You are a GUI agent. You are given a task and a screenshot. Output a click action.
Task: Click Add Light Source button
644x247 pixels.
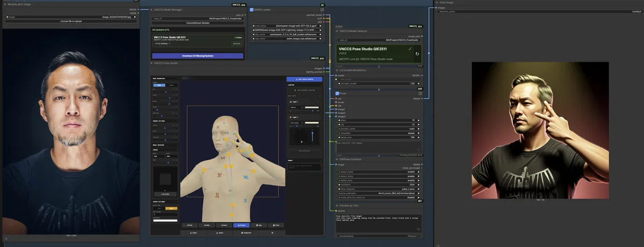point(304,151)
